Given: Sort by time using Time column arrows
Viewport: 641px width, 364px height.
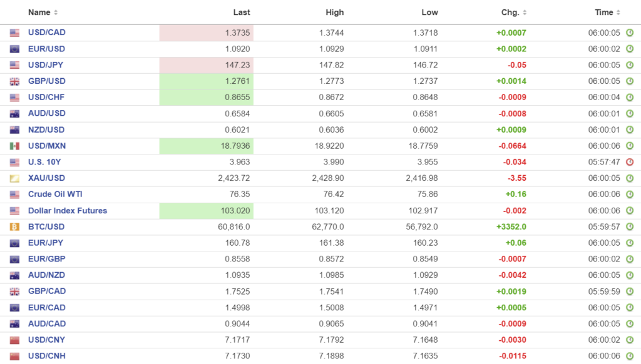Looking at the screenshot, I should tap(618, 13).
